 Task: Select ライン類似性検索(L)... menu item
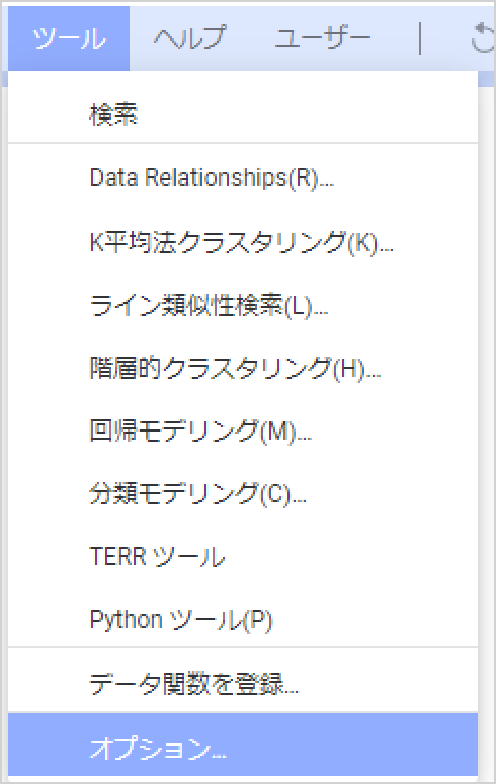pos(243,305)
